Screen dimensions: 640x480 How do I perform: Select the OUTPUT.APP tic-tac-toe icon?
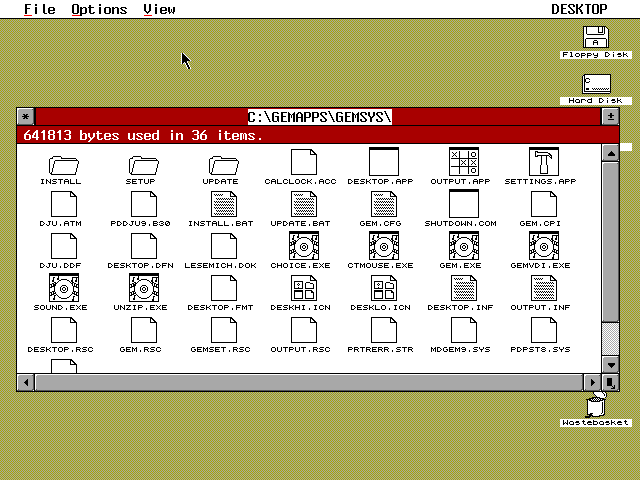point(464,162)
